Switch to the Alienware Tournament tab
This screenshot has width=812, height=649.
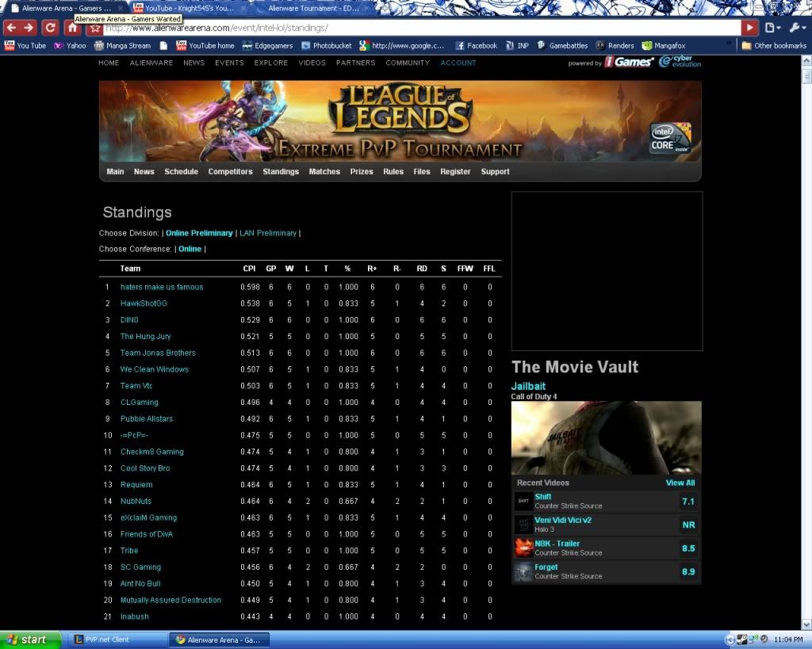314,8
